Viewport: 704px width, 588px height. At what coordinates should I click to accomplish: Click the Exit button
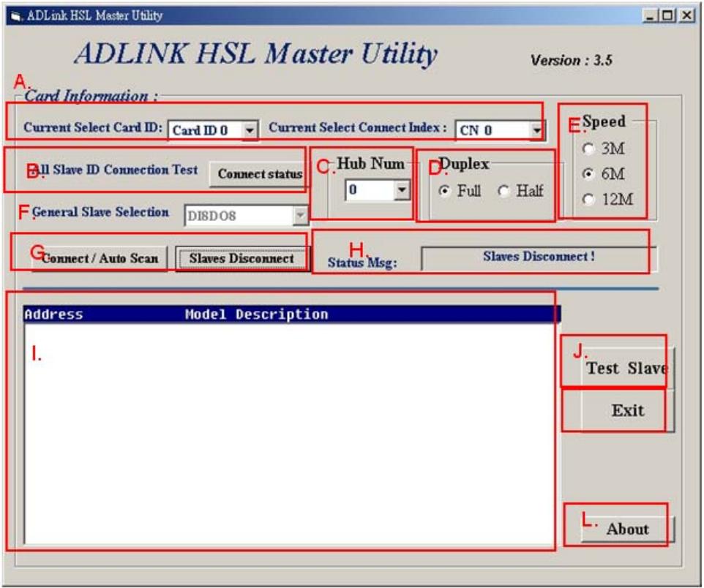coord(627,410)
